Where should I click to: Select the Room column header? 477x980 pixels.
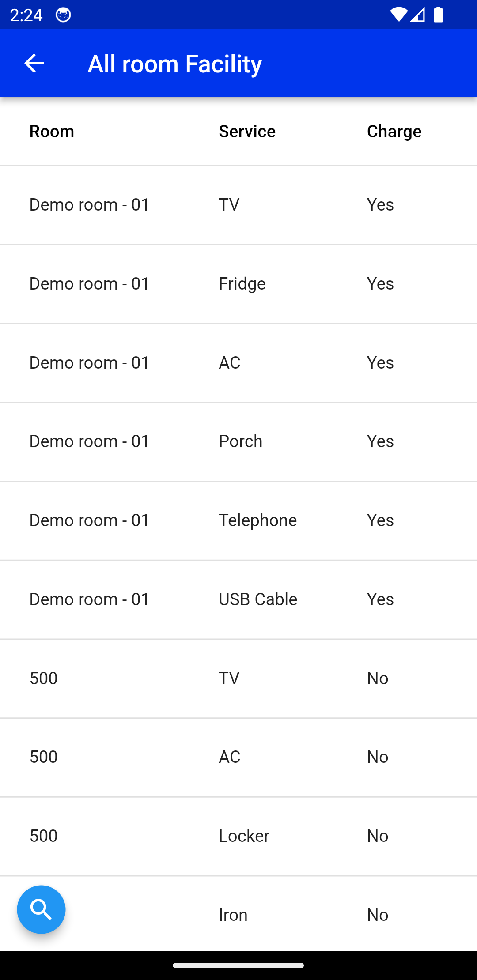(x=52, y=132)
